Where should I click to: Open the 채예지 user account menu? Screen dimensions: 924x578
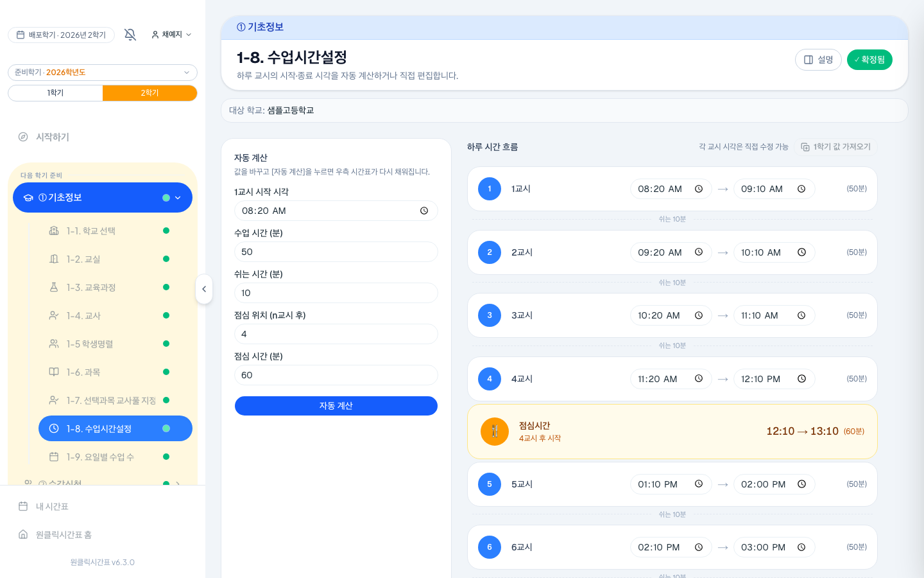171,35
